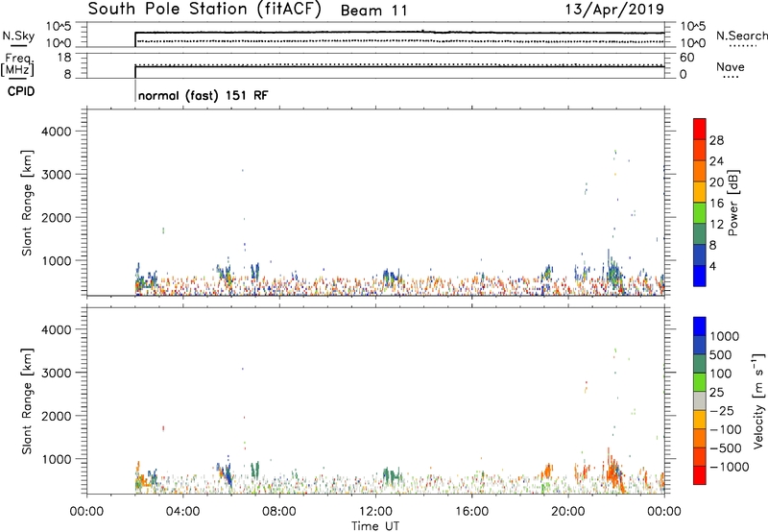Click the 'N.Search' legend label
Screen dimensions: 768x532
[x=741, y=36]
